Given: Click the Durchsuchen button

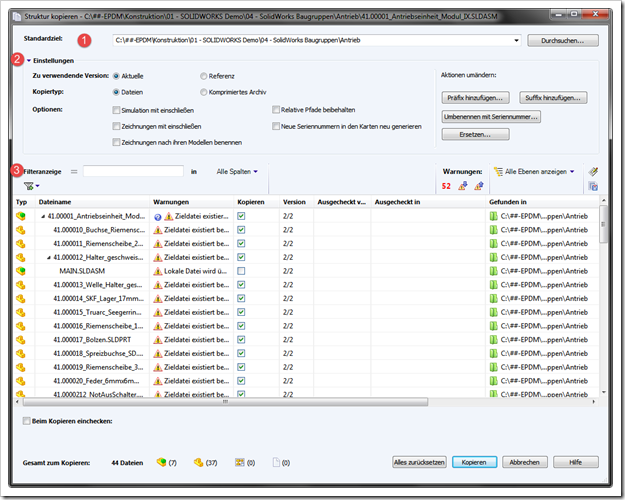Looking at the screenshot, I should (x=563, y=40).
